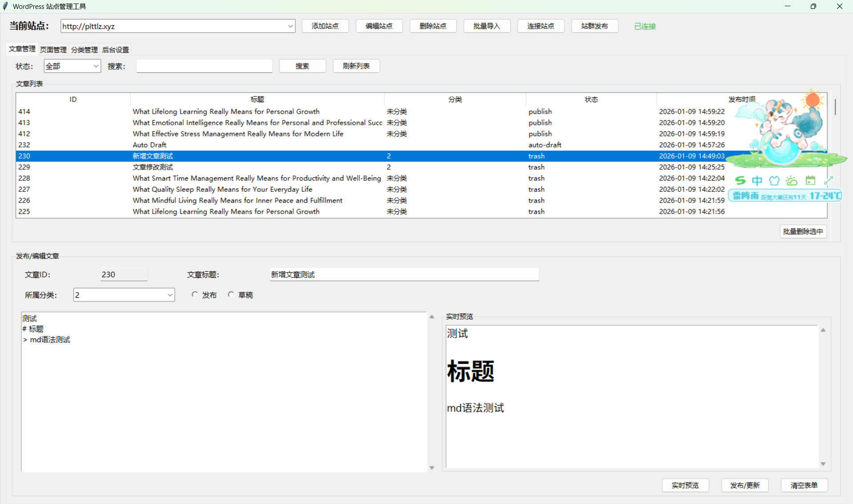The image size is (853, 504).
Task: Click the thunderstorm weather banner 17-24℃
Action: pos(785,196)
